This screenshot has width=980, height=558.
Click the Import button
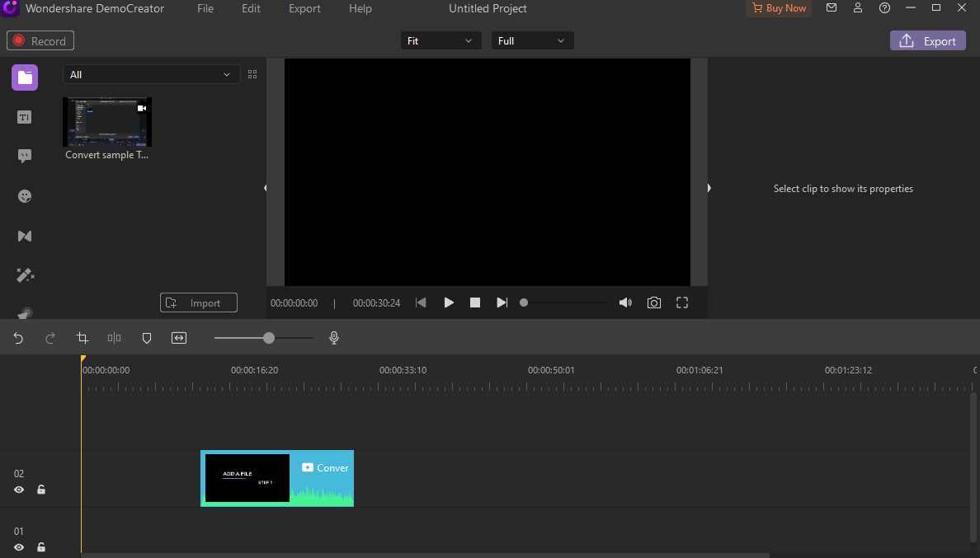198,302
